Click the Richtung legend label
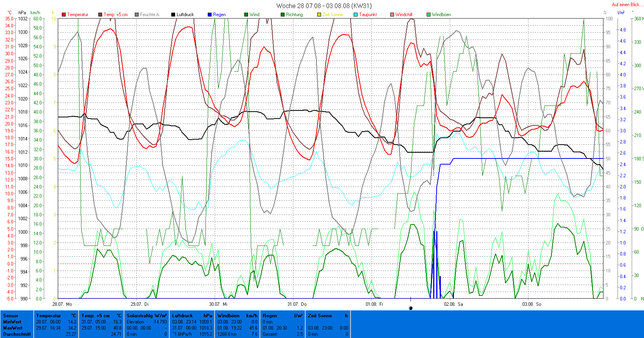 pos(294,15)
